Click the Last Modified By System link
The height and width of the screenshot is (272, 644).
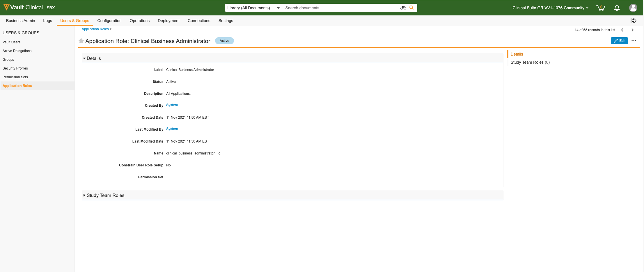172,129
